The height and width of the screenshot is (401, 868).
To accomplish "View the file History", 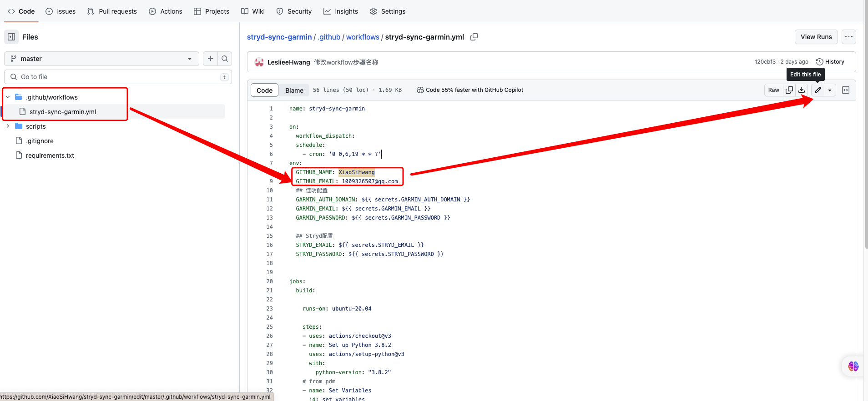I will coord(830,62).
